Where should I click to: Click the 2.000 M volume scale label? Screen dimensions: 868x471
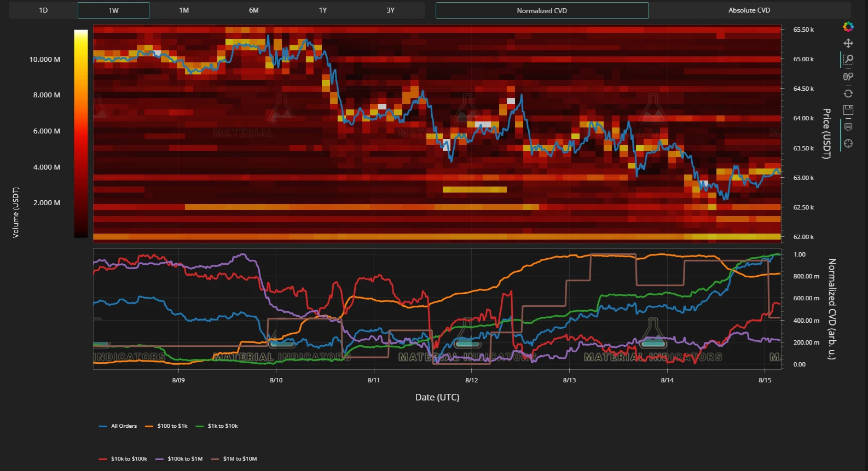pos(47,202)
